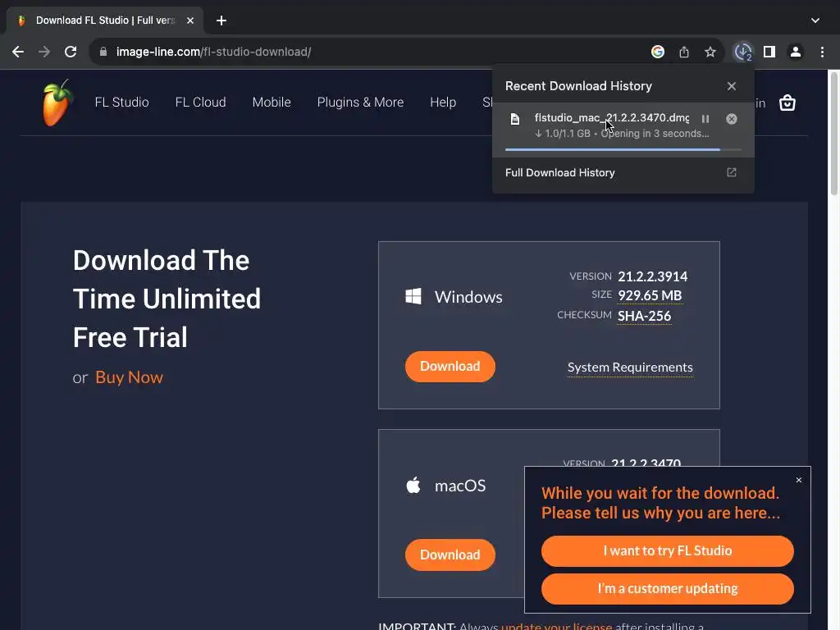
Task: Close the FL Studio download tab
Action: coord(190,21)
